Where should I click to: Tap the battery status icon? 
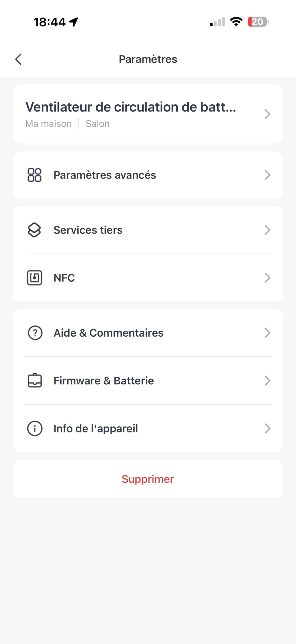point(258,22)
